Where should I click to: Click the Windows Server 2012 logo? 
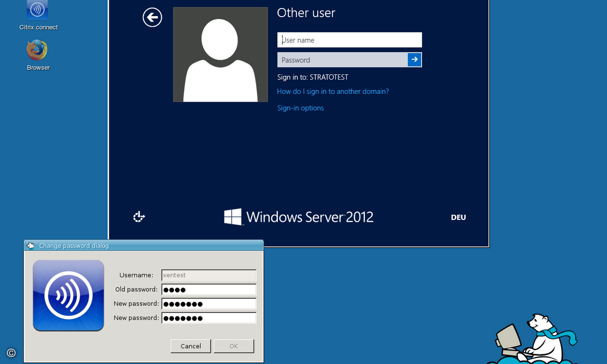coord(299,217)
